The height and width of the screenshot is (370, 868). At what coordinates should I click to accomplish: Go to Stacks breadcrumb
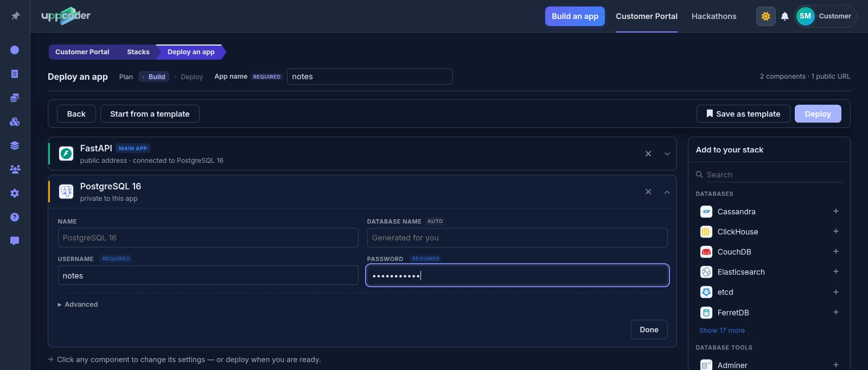[x=138, y=52]
